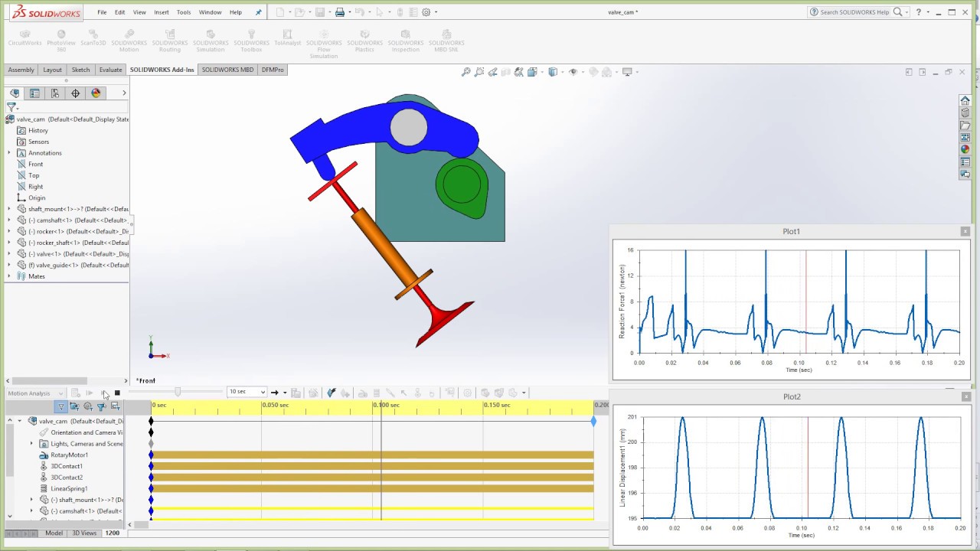Click the Options gear icon in top toolbar

tap(426, 12)
